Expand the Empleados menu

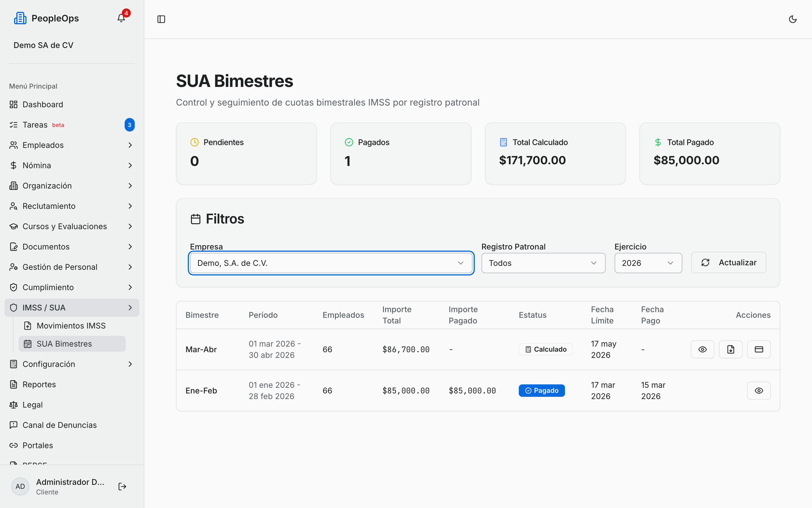[x=72, y=145]
